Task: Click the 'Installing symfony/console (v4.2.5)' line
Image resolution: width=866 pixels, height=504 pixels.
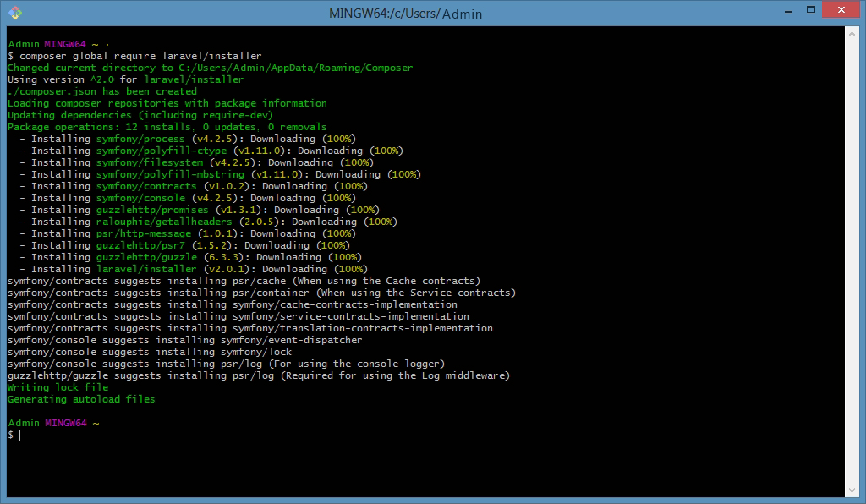Action: [x=188, y=198]
